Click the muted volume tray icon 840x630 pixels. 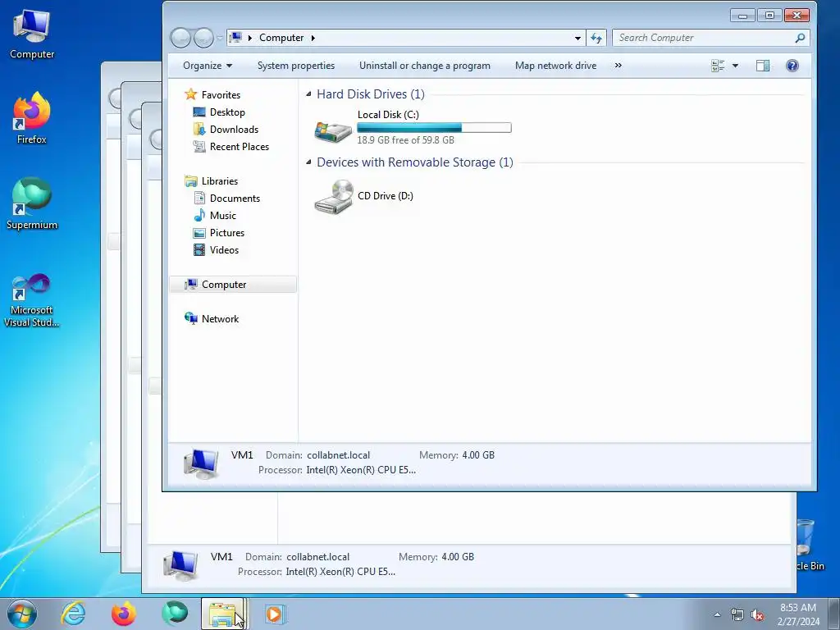click(x=757, y=615)
